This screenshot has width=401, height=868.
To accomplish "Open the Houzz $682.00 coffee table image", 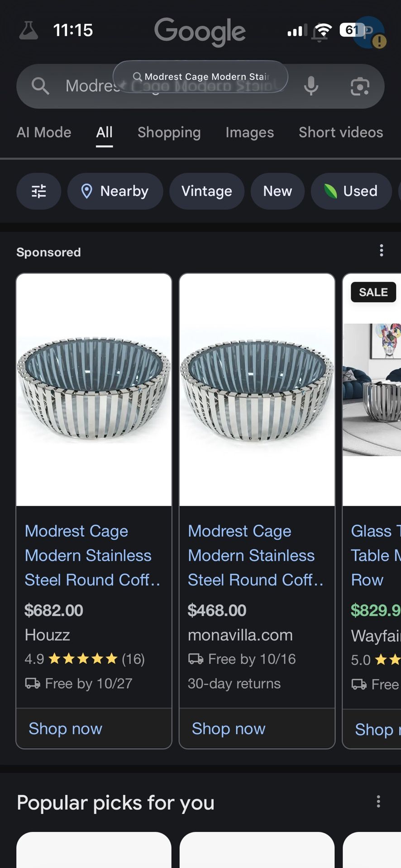I will click(x=94, y=389).
